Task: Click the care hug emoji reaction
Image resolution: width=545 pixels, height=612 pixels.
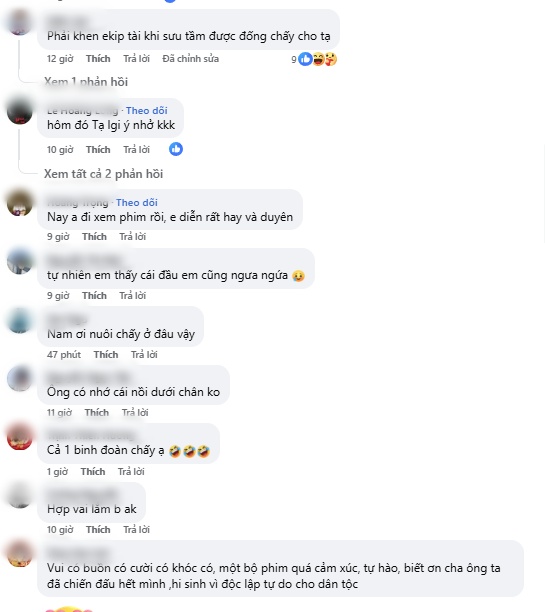Action: click(x=331, y=59)
